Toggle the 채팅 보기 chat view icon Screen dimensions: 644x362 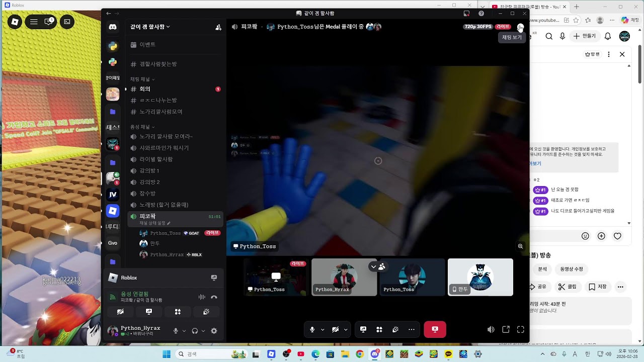(520, 27)
